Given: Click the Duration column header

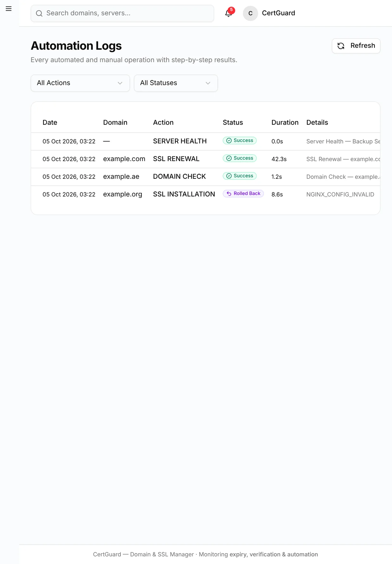Looking at the screenshot, I should coord(285,123).
